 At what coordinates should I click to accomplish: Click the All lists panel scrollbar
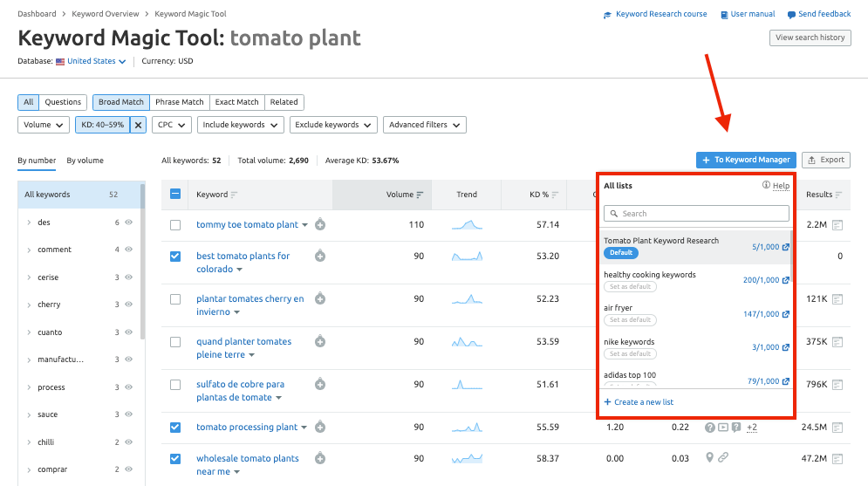coord(791,257)
